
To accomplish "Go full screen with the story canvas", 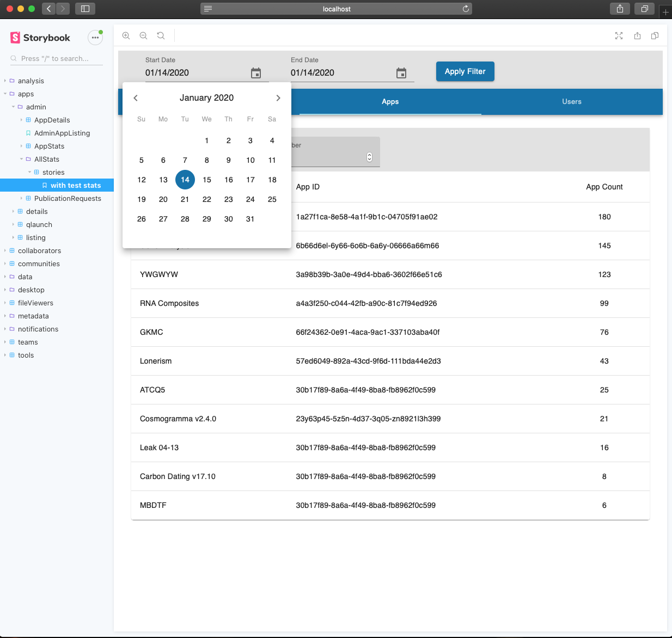I will [619, 35].
